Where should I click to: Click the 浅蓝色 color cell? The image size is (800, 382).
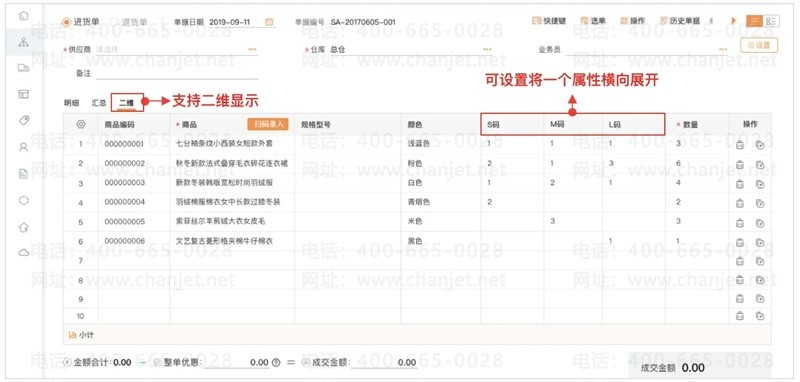coord(418,144)
